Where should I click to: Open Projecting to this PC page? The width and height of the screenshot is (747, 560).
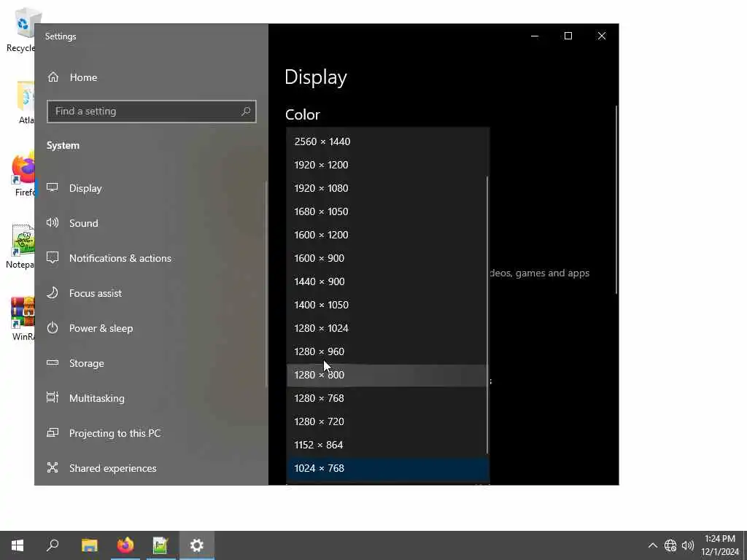(x=150, y=433)
